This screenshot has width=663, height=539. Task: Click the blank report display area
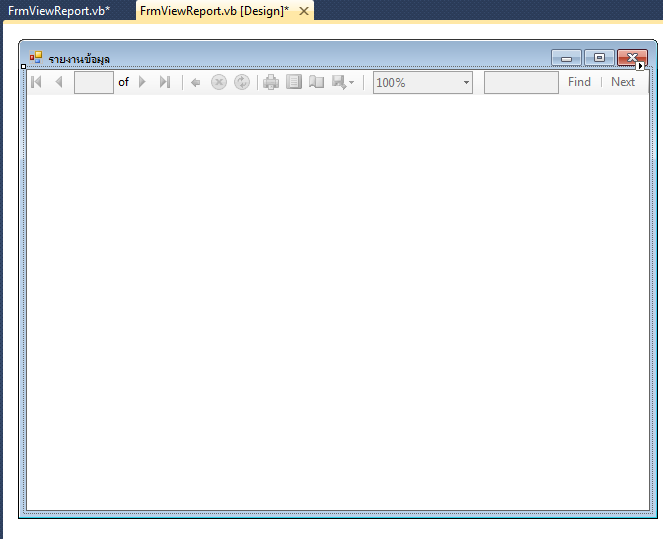coord(338,302)
